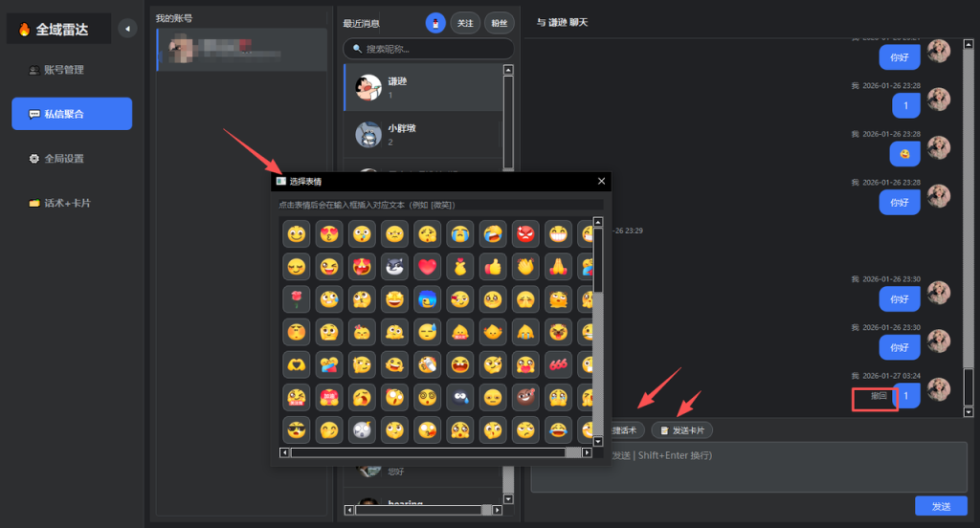The image size is (980, 528).
Task: Click the blue 发送 button
Action: pyautogui.click(x=941, y=506)
